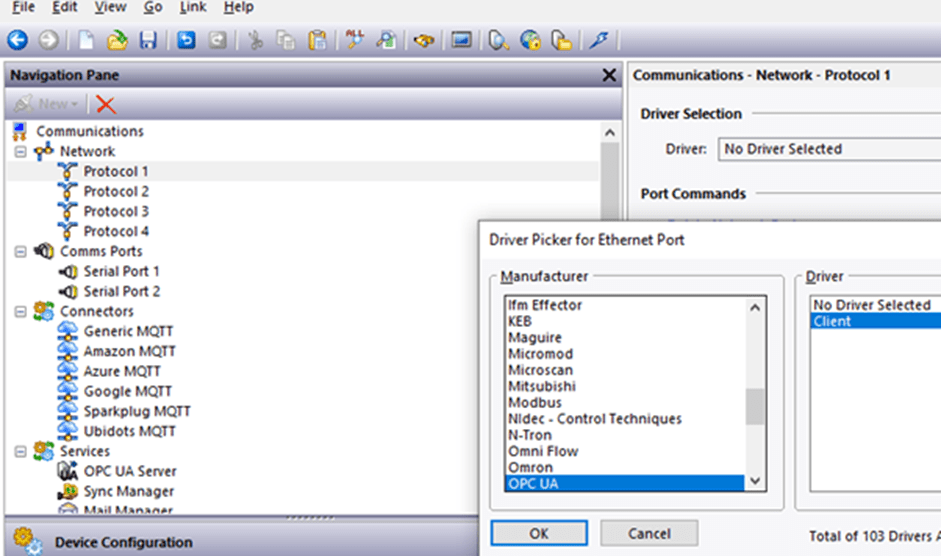The height and width of the screenshot is (556, 941).
Task: Collapse the Network tree node
Action: 20,151
